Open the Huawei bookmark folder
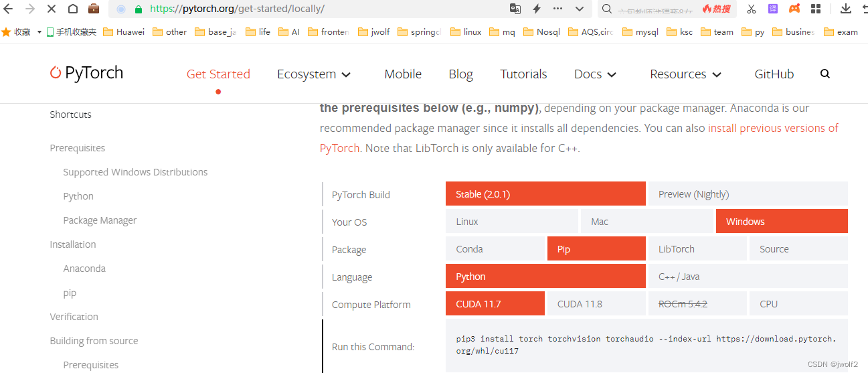 coord(124,31)
